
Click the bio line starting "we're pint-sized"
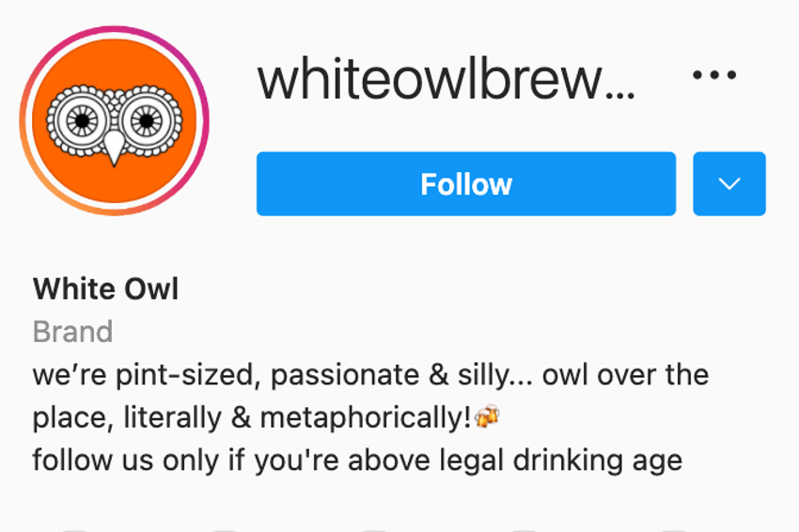pos(370,375)
